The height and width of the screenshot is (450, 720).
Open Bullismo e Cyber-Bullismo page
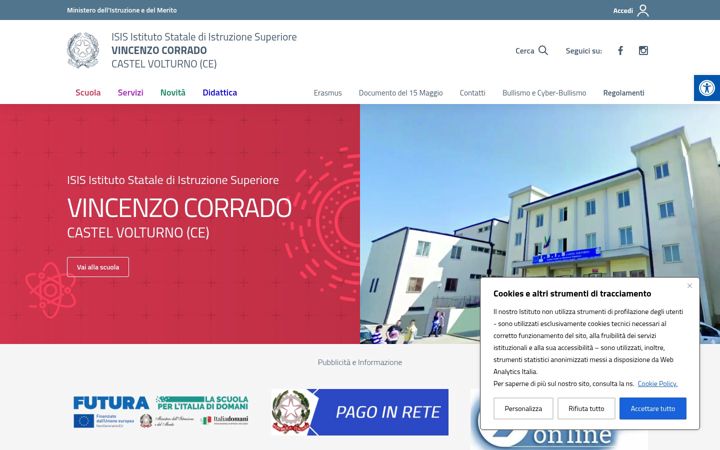pyautogui.click(x=544, y=93)
